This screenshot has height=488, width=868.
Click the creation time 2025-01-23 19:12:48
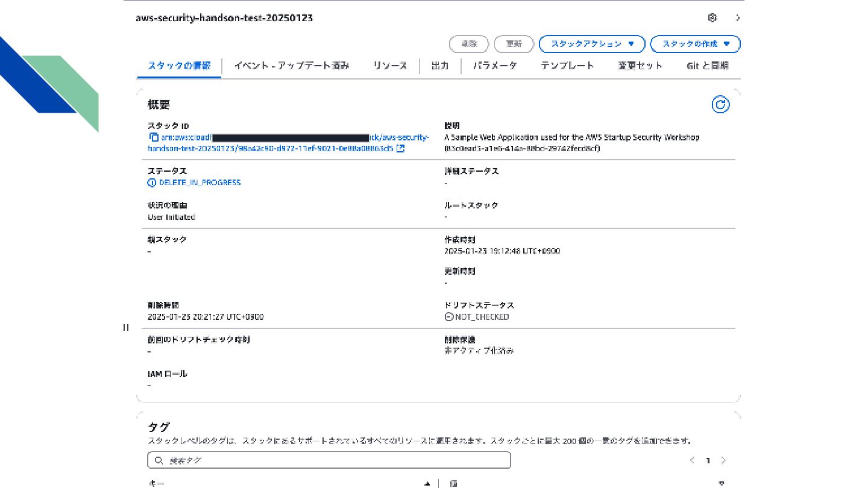[x=502, y=251]
